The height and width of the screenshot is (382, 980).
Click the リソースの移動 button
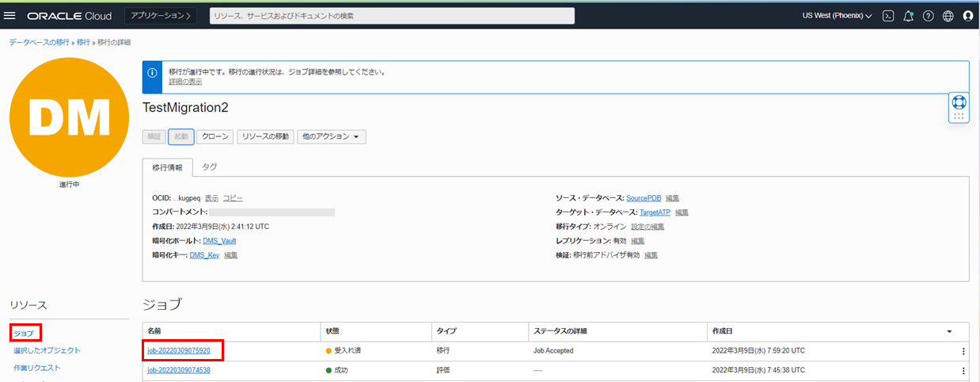coord(267,136)
